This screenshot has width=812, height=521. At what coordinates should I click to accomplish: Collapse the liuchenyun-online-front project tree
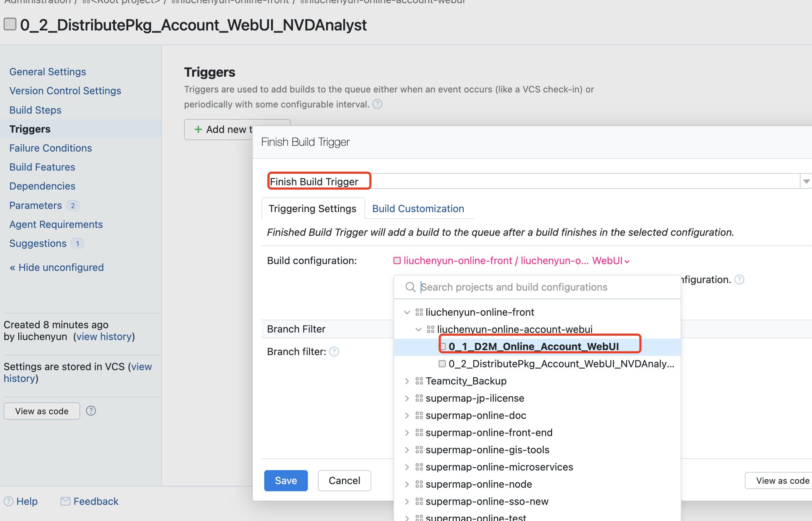pyautogui.click(x=407, y=312)
